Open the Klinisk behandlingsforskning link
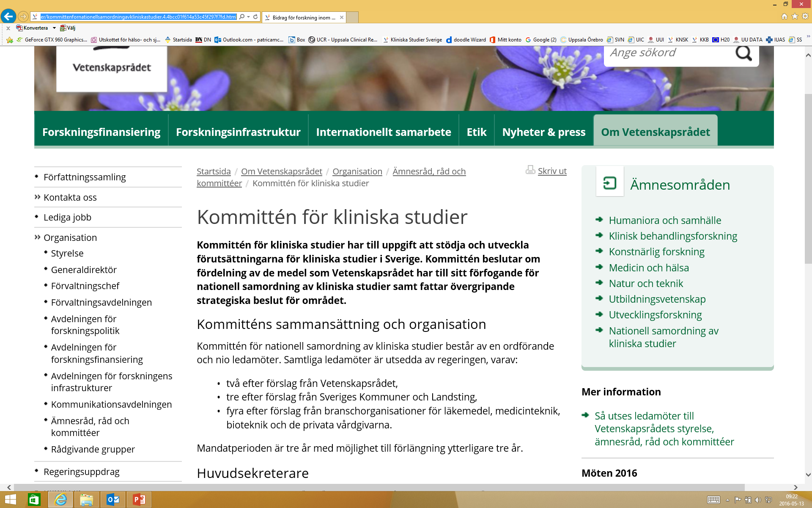Viewport: 812px width, 508px height. 673,236
